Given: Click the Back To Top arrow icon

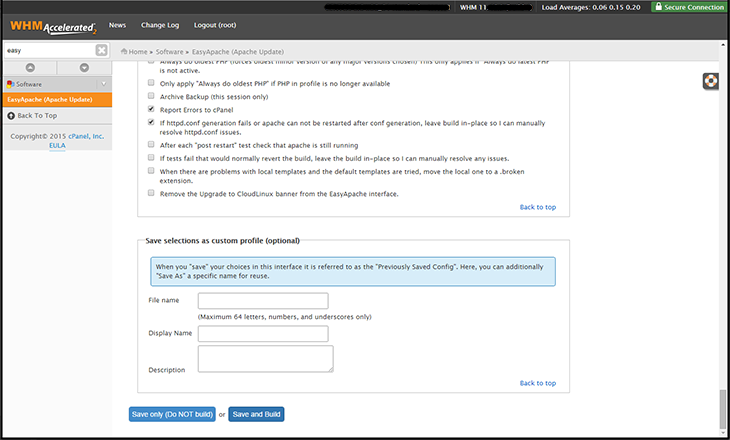Looking at the screenshot, I should [x=11, y=115].
